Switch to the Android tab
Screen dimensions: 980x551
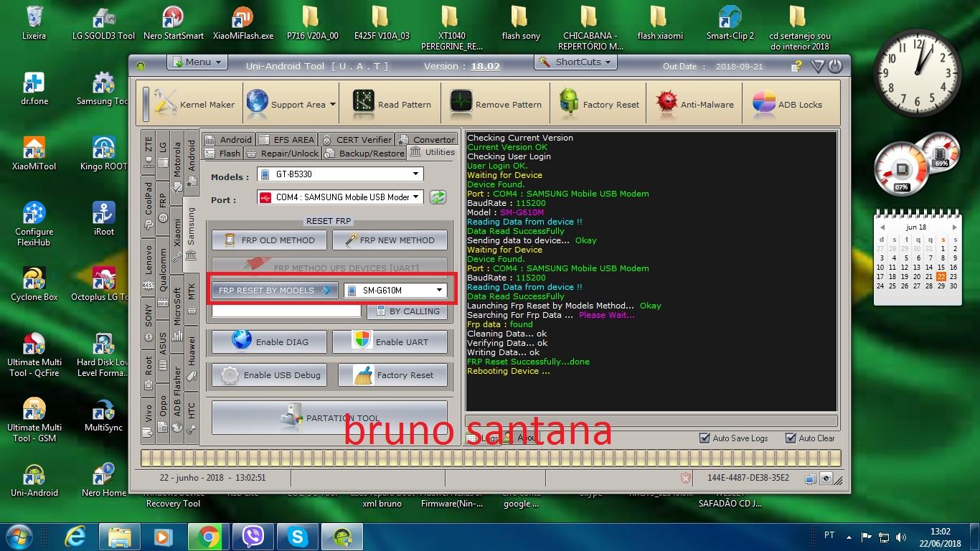tap(228, 139)
